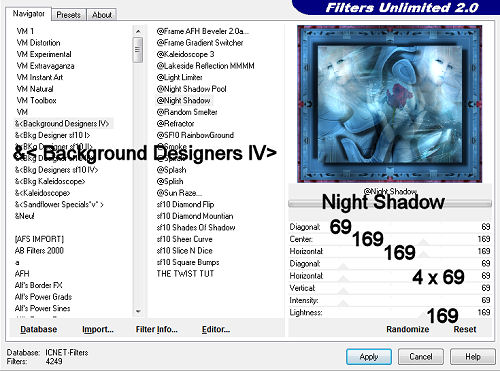Adjust the Center slider handle
Screen dimensions: 500x371
pos(424,241)
